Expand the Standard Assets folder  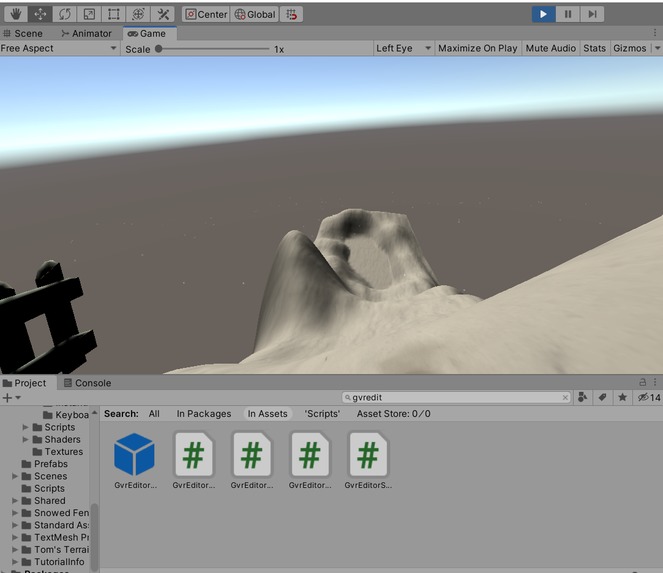[x=15, y=525]
